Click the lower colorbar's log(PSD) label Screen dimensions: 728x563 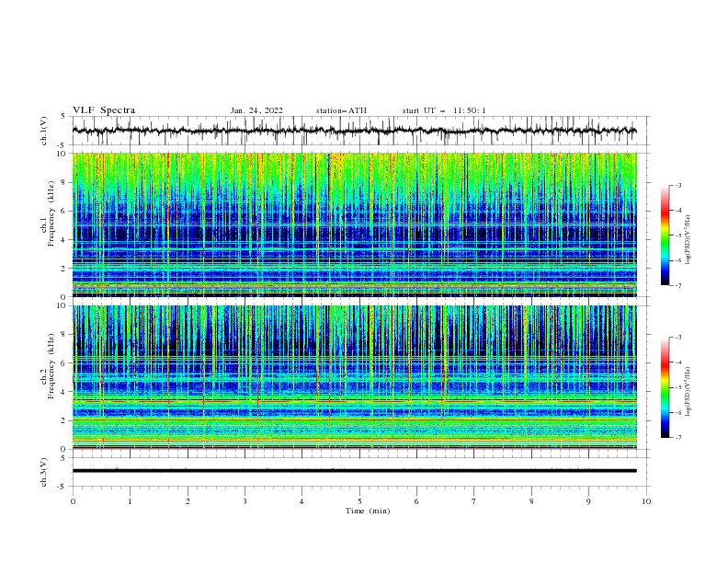click(x=688, y=392)
